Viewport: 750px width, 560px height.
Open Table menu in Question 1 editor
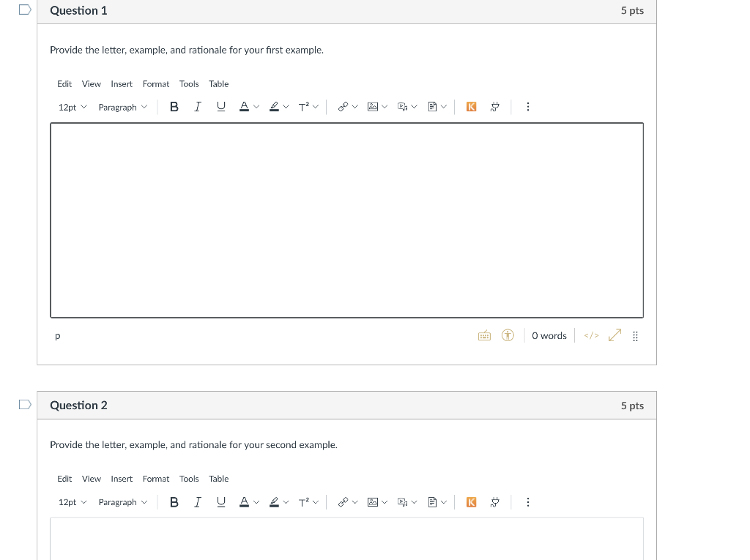pyautogui.click(x=218, y=83)
